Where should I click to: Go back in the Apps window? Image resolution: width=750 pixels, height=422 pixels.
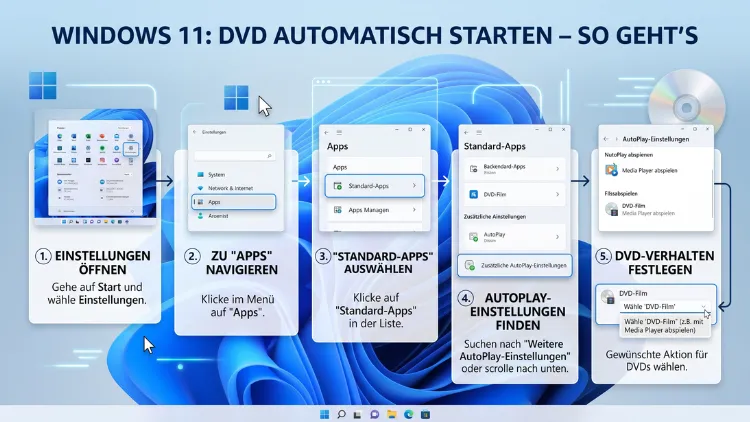pos(326,133)
